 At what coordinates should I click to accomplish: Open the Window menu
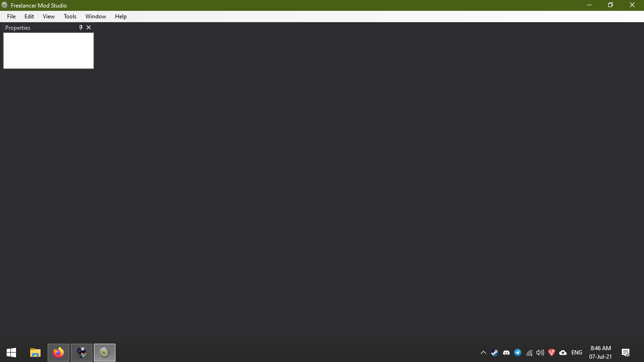(x=96, y=16)
